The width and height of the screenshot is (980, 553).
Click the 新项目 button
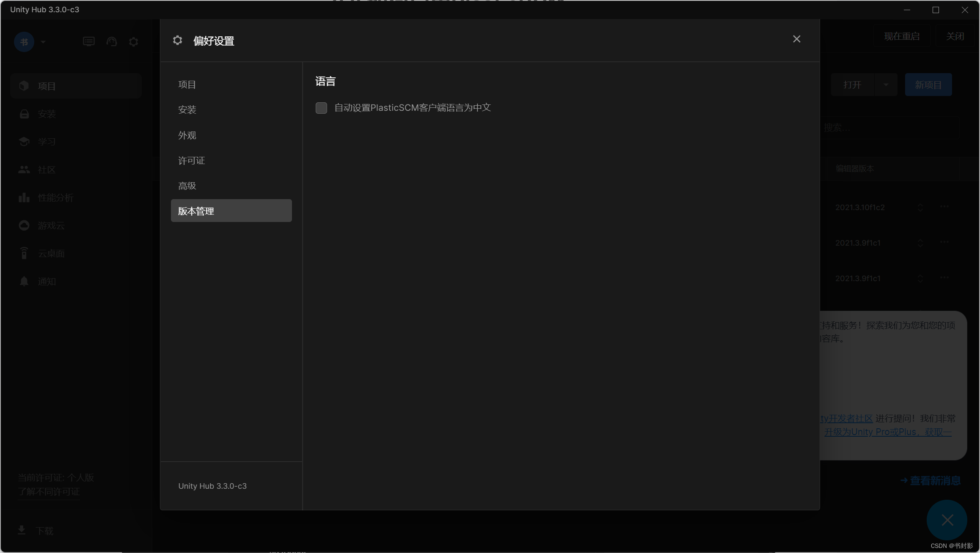coord(928,85)
